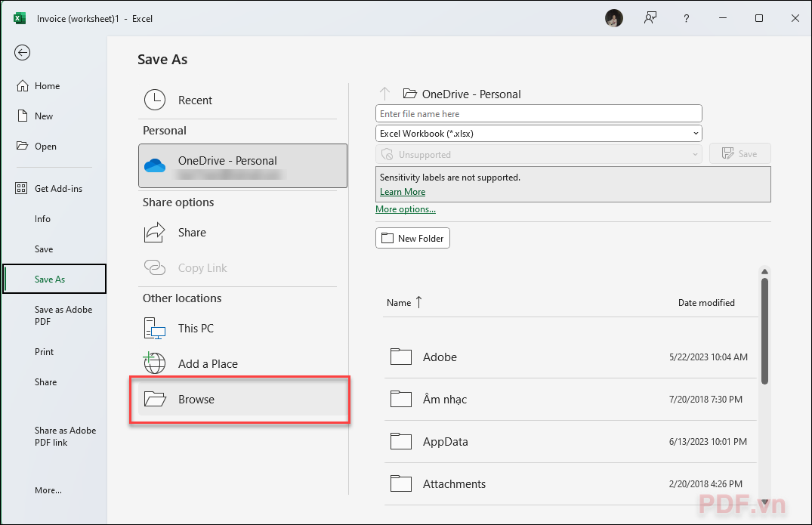Click Browse to choose a folder
Viewport: 812px width, 525px height.
(x=242, y=399)
